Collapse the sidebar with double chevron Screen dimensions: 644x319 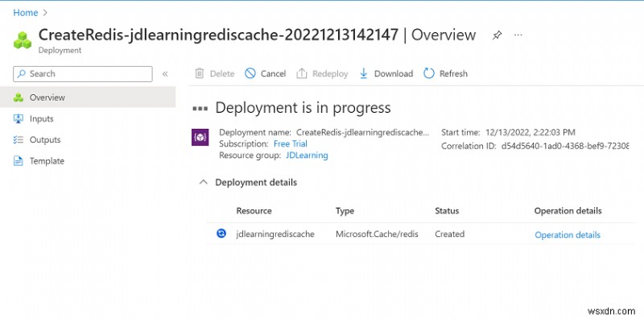coord(165,74)
